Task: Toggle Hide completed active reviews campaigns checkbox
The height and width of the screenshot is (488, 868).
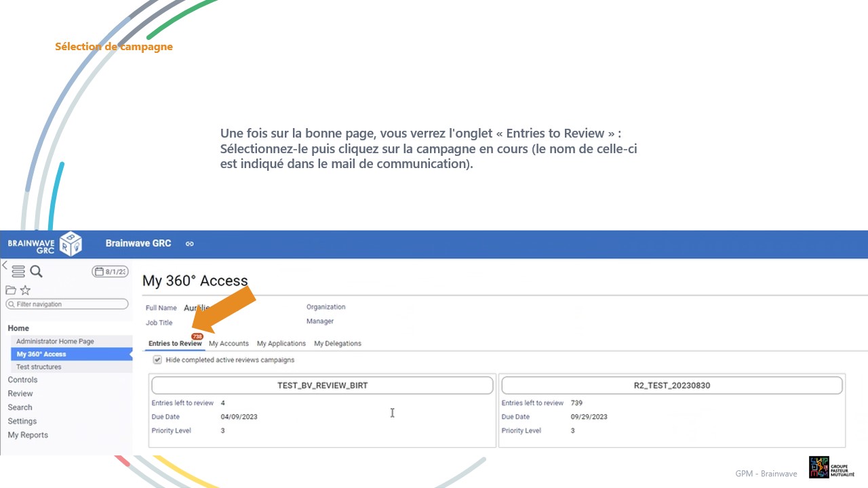Action: click(x=157, y=360)
